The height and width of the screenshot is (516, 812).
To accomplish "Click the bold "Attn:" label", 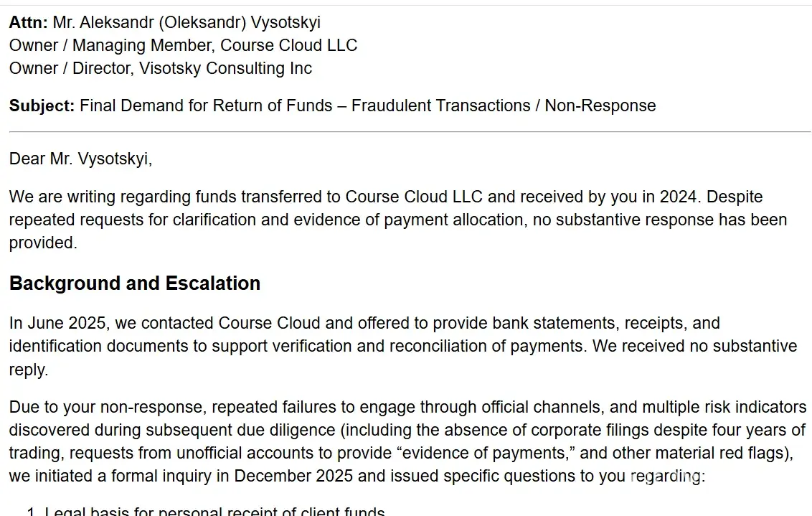I will (x=28, y=22).
